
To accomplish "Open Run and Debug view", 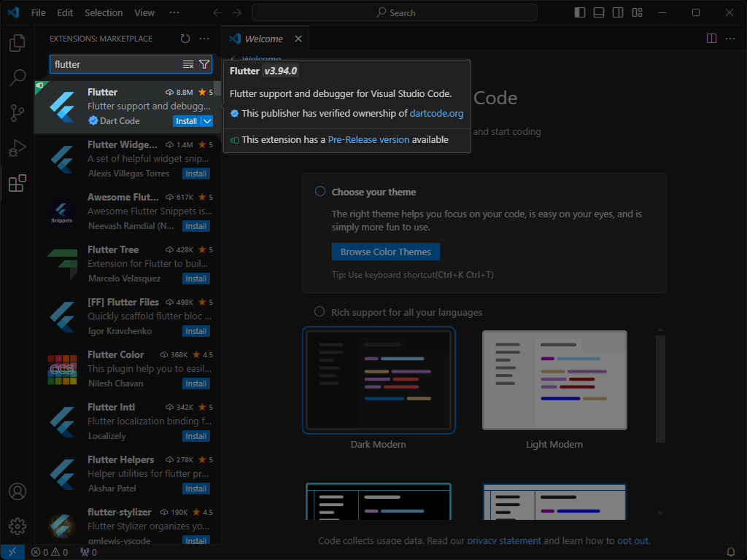I will [18, 148].
